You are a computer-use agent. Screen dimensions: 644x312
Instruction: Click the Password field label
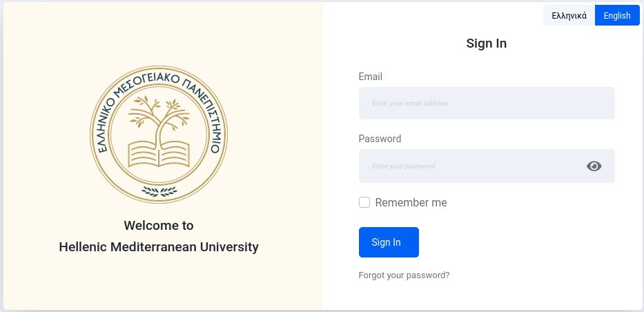click(x=380, y=139)
